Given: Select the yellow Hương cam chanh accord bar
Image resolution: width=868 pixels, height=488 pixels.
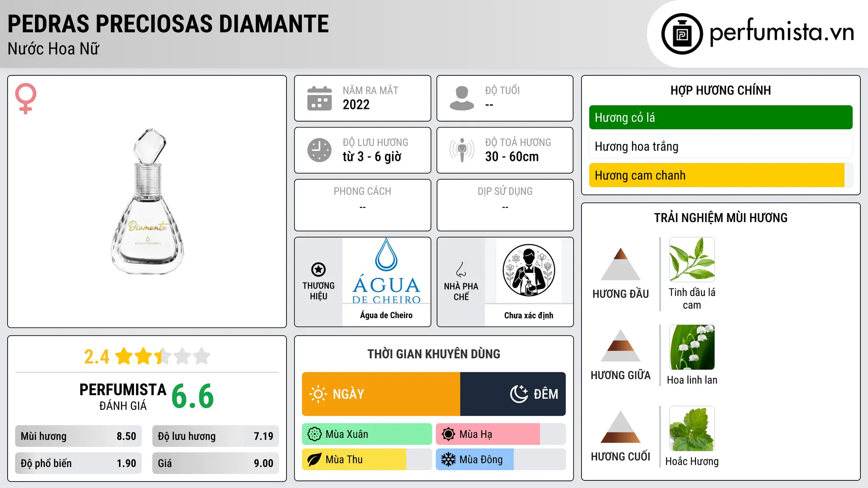Looking at the screenshot, I should (x=721, y=175).
